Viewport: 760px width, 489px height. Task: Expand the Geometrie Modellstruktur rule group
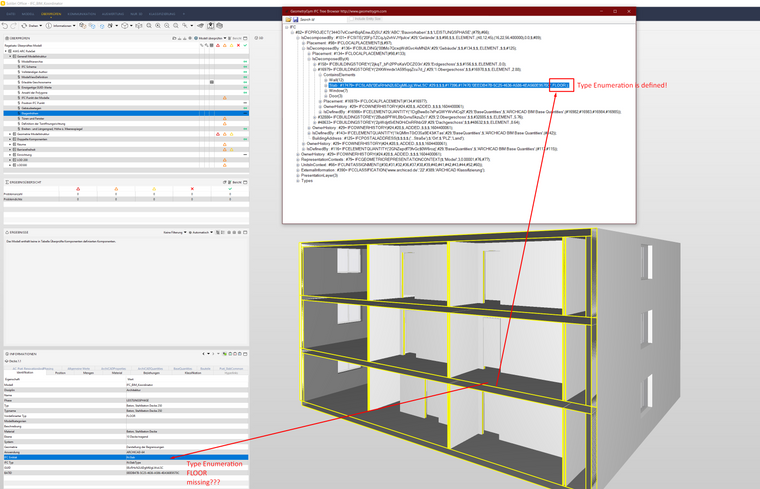click(10, 134)
